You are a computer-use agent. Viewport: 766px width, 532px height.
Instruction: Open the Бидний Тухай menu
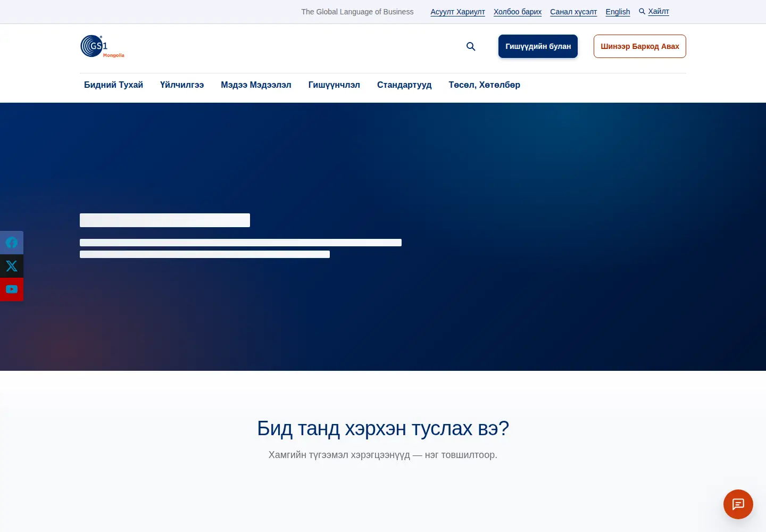[113, 85]
